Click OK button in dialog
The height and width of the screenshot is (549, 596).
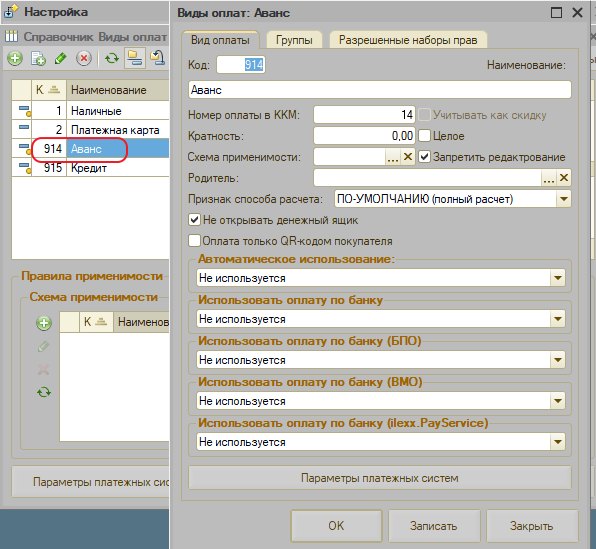(336, 525)
